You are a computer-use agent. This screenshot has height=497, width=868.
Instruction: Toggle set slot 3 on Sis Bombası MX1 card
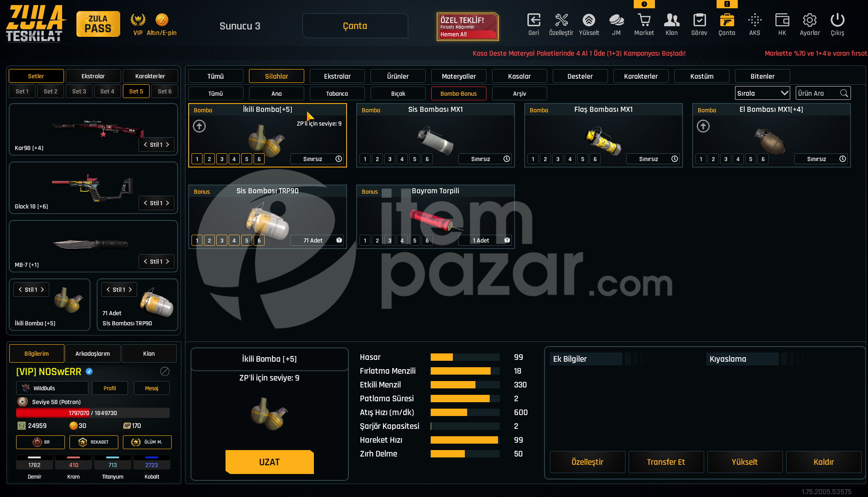point(390,159)
